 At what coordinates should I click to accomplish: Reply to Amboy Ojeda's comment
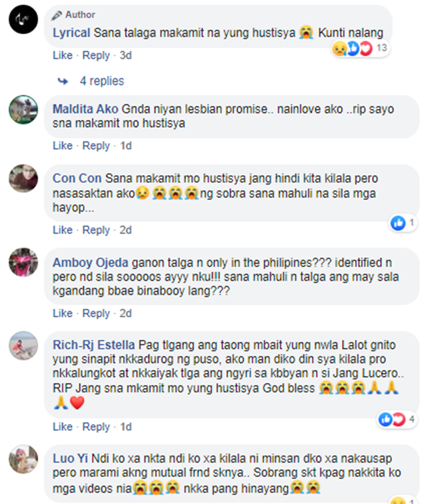click(96, 314)
